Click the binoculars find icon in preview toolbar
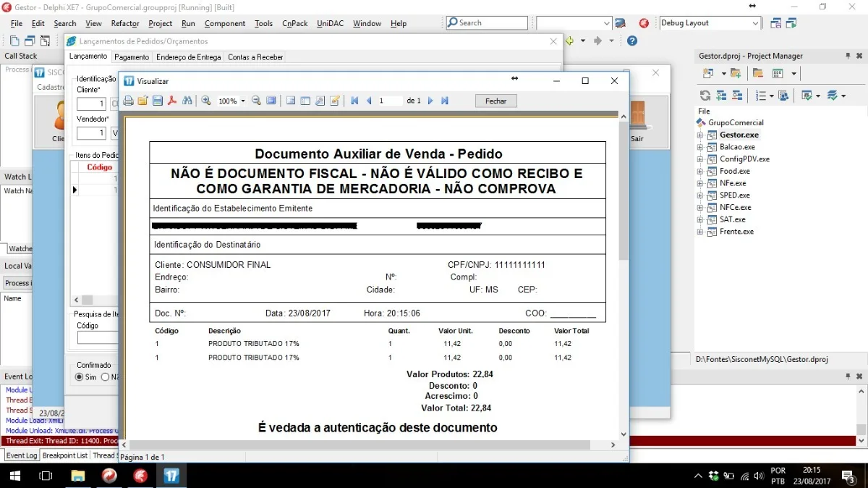Viewport: 868px width, 488px height. [x=187, y=101]
